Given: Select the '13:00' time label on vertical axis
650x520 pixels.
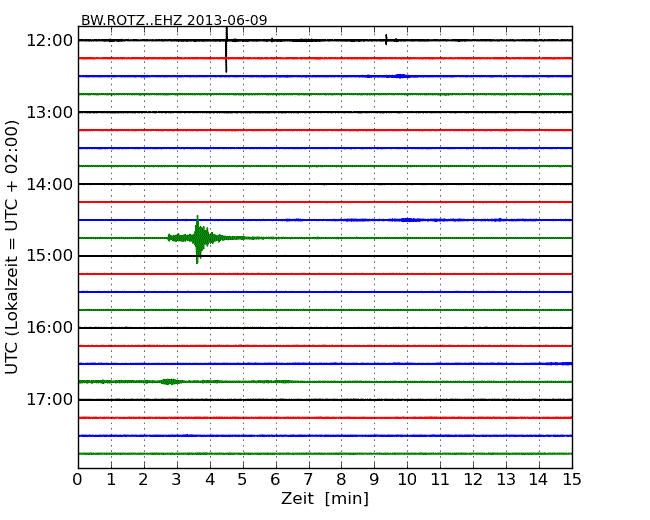Looking at the screenshot, I should (x=49, y=112).
